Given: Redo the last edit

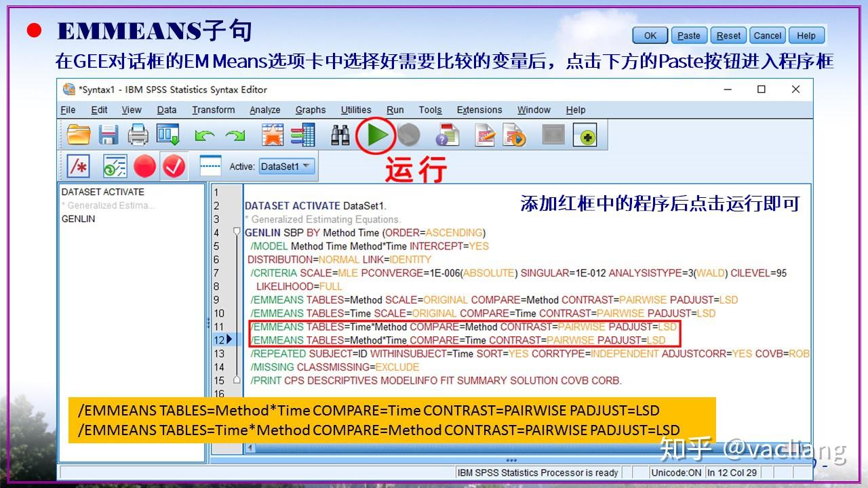Looking at the screenshot, I should (x=237, y=134).
